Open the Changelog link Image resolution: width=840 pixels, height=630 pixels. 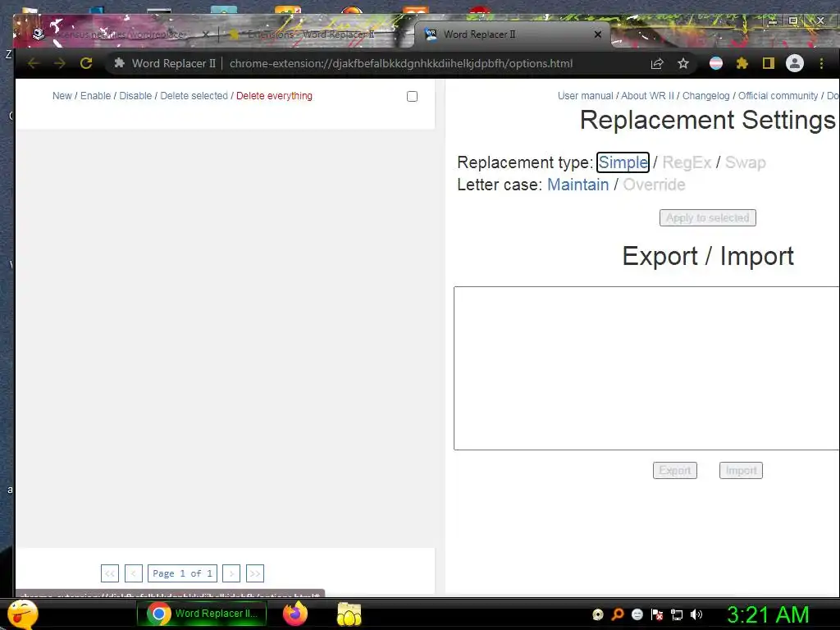click(705, 96)
